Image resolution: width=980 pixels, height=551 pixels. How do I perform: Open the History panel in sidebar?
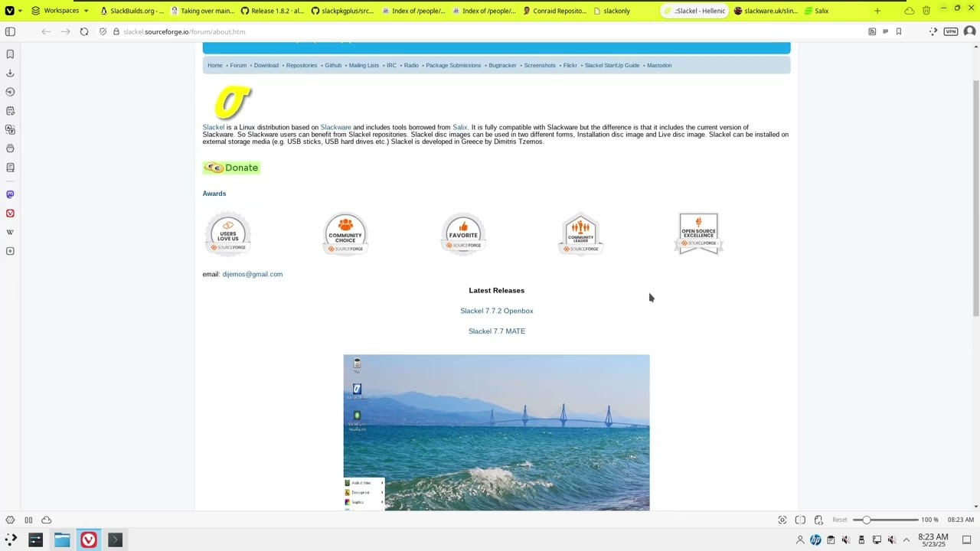[10, 92]
